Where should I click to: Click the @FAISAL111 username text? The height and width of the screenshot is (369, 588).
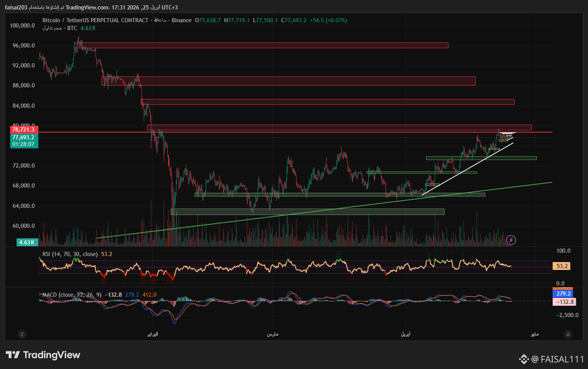pyautogui.click(x=557, y=359)
